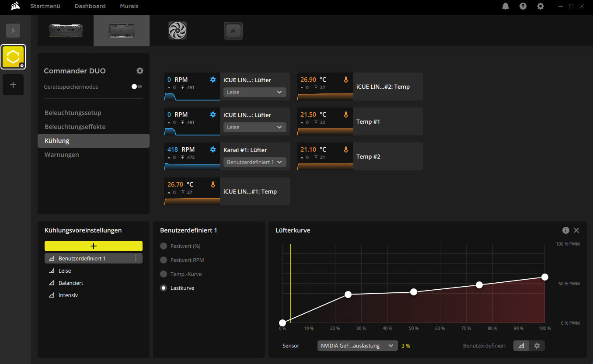The width and height of the screenshot is (593, 364).
Task: Select the Temp.-Kurve radio option
Action: pos(164,274)
